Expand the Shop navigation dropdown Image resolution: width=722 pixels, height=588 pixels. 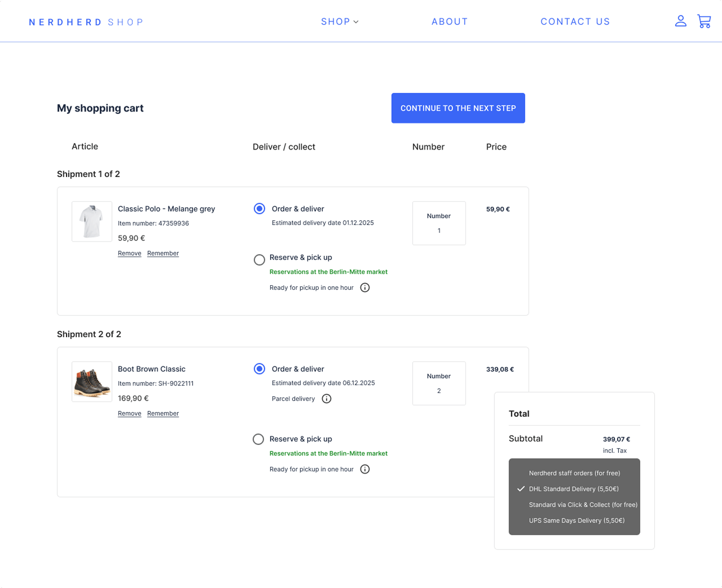340,21
